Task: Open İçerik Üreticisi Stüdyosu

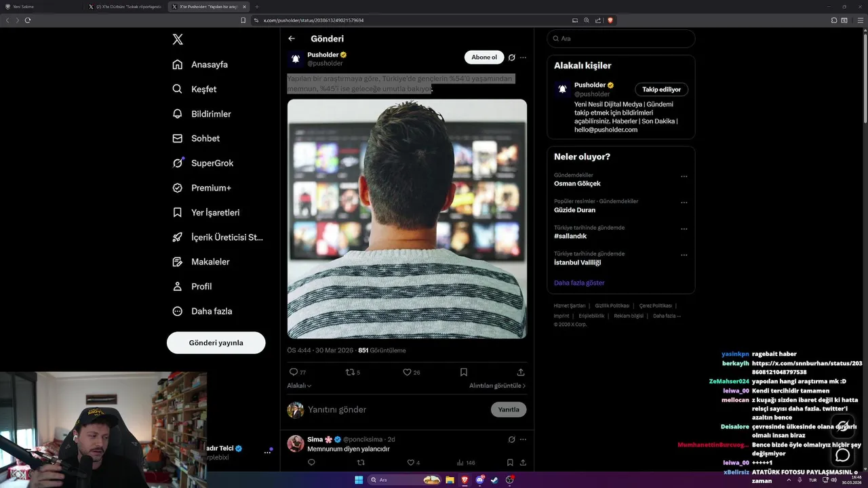Action: [218, 237]
